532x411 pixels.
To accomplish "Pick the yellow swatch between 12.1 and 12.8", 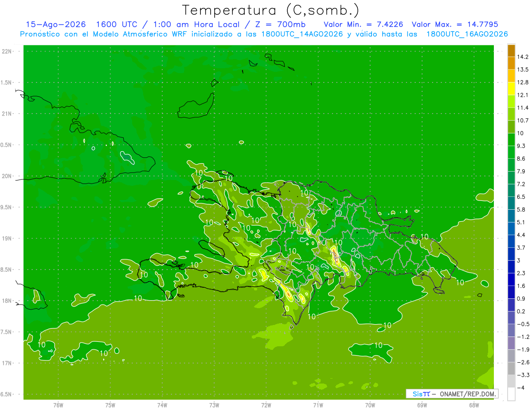I will 511,89.
